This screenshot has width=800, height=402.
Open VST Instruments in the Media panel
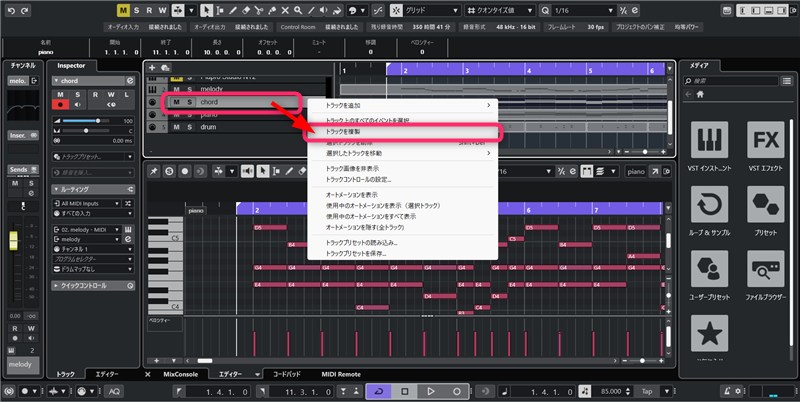point(709,140)
